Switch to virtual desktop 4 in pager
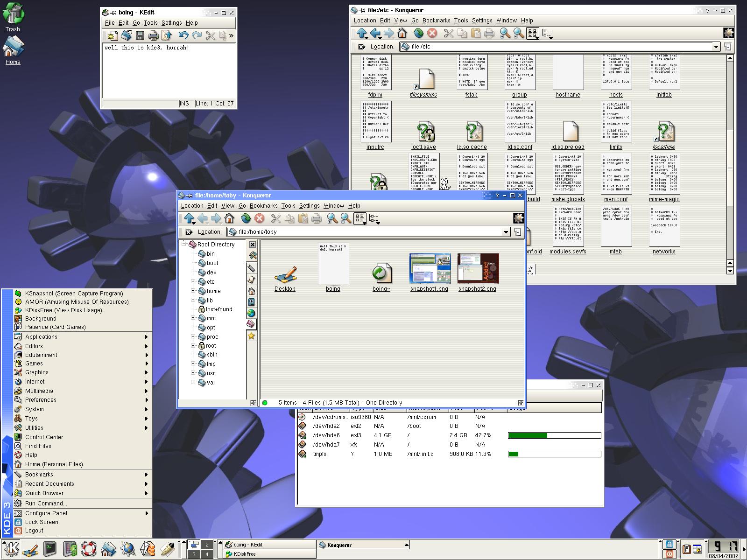Viewport: 747px width, 560px height. [x=207, y=554]
